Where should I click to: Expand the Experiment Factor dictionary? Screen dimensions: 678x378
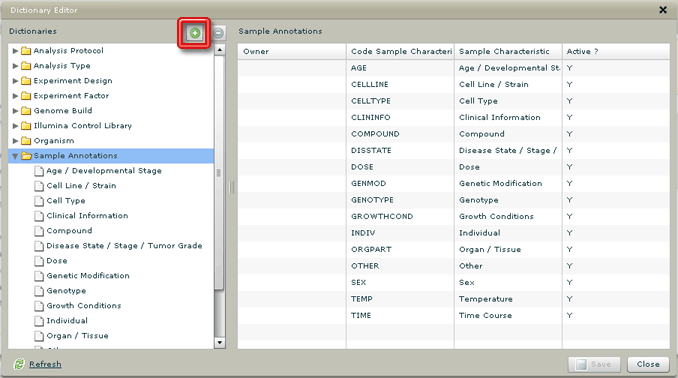(15, 96)
